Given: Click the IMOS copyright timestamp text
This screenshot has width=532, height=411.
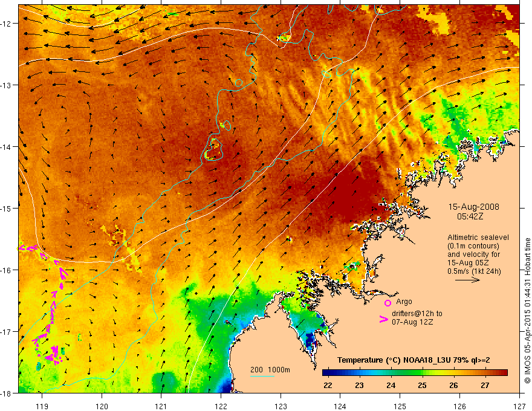Looking at the screenshot, I should click(527, 311).
